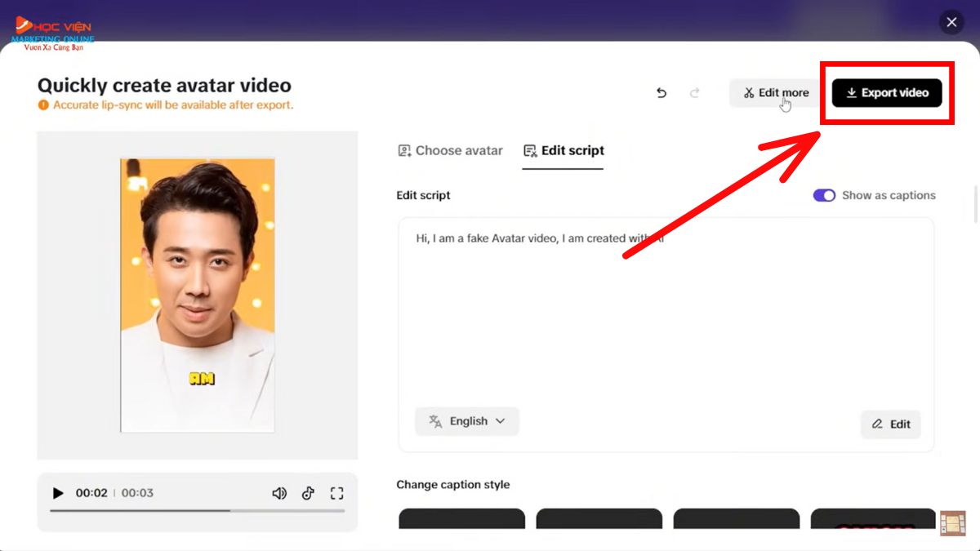Turn off Show as captions toggle
Screen dimensions: 980x551
click(x=824, y=195)
